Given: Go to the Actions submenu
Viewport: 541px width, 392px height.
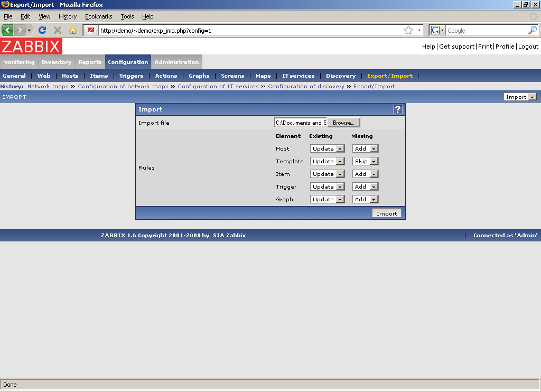Looking at the screenshot, I should 166,76.
